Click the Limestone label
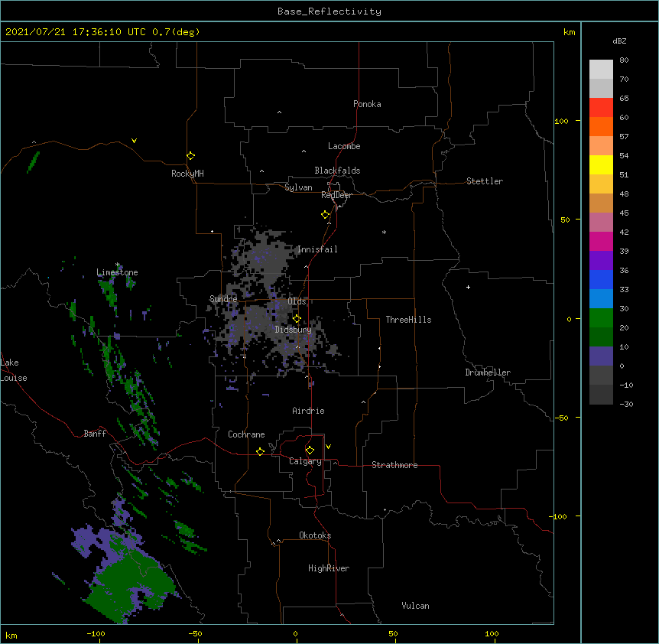The height and width of the screenshot is (644, 659). pyautogui.click(x=117, y=272)
